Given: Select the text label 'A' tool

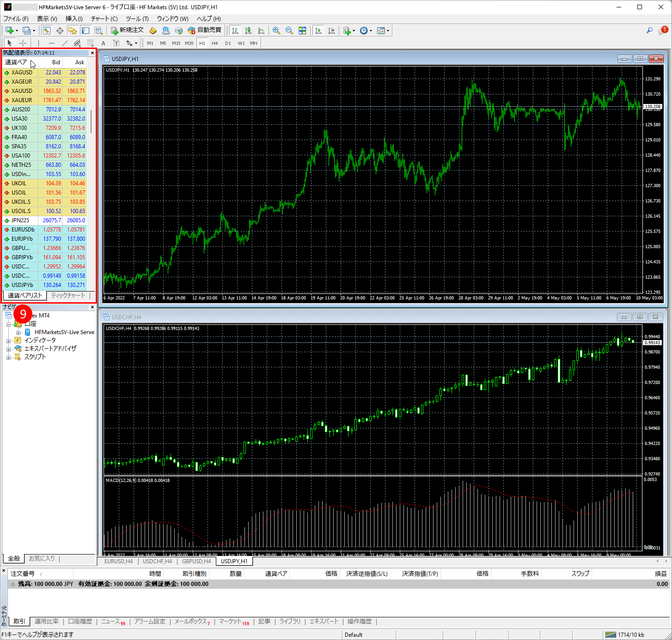Looking at the screenshot, I should (103, 43).
